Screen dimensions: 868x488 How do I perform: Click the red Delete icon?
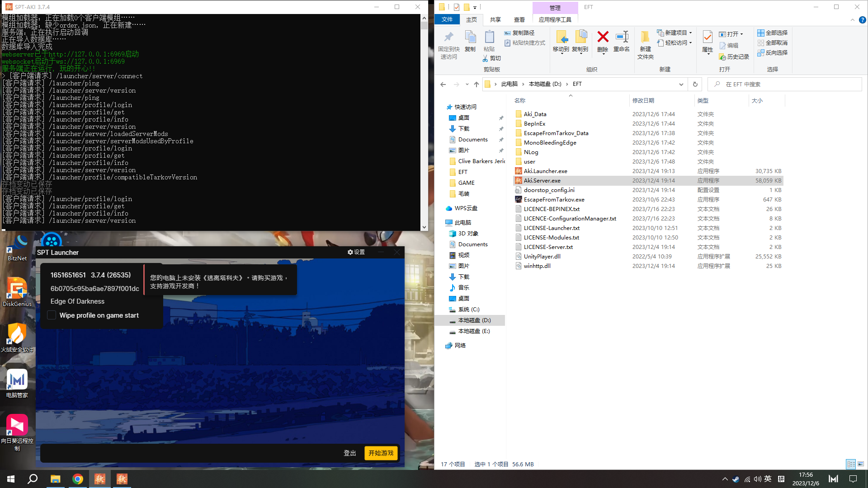pyautogui.click(x=603, y=37)
